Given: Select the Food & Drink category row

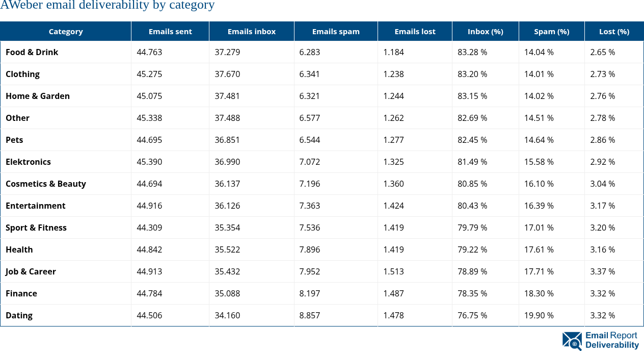Looking at the screenshot, I should point(32,52).
